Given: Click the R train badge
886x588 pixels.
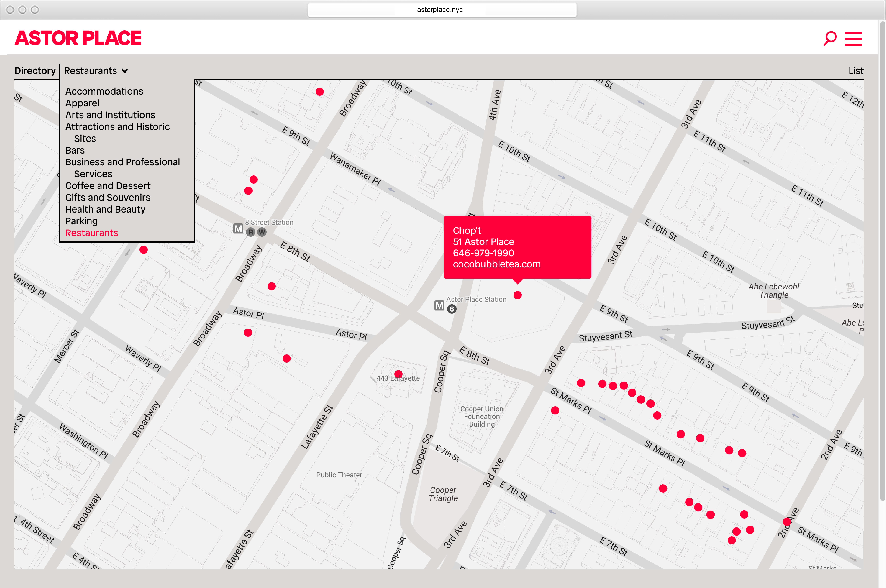Looking at the screenshot, I should tap(251, 232).
